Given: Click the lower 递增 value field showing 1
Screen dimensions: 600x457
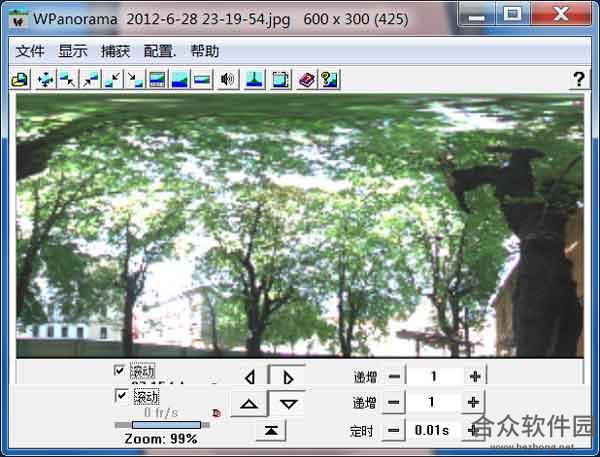Looking at the screenshot, I should click(x=433, y=402).
